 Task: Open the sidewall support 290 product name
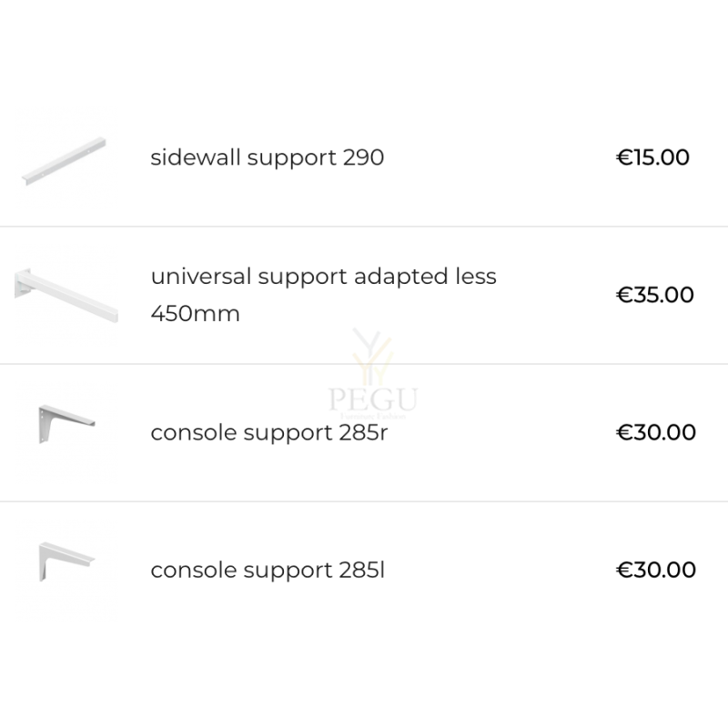[x=268, y=157]
